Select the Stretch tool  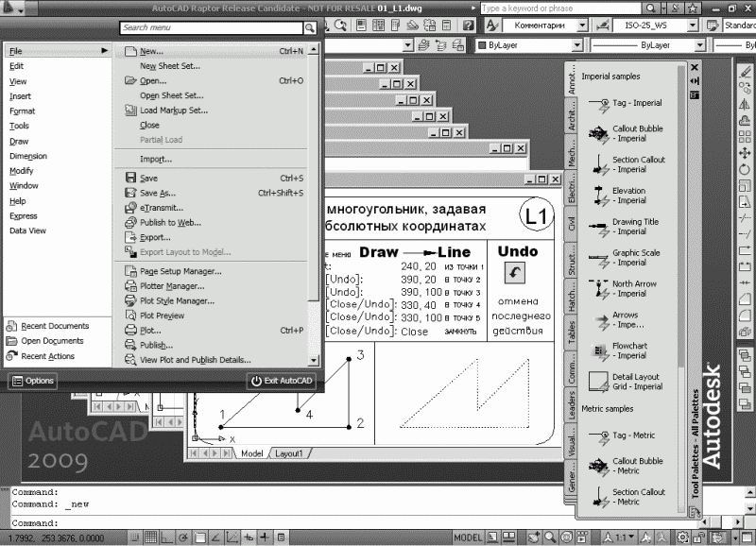click(x=745, y=201)
